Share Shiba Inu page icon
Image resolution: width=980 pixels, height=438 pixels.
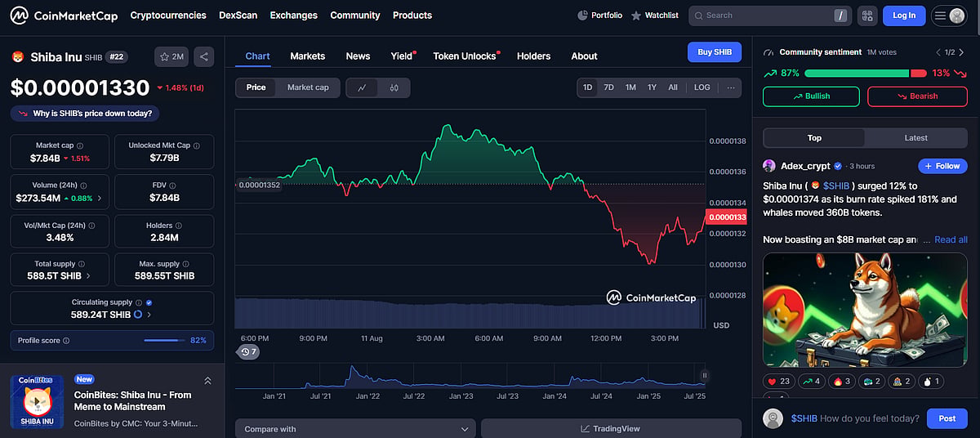tap(204, 56)
